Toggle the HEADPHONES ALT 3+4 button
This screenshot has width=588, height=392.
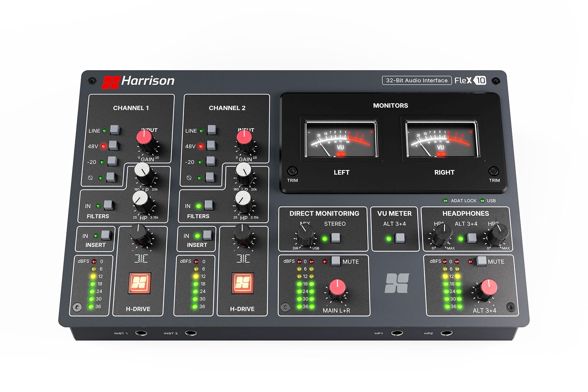pos(472,238)
